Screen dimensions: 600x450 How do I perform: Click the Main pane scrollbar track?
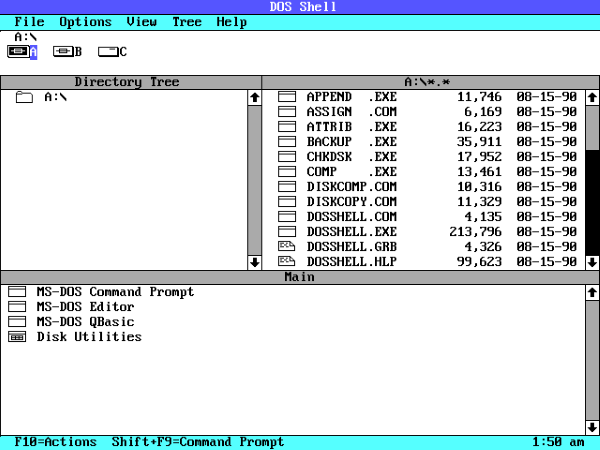(592, 360)
